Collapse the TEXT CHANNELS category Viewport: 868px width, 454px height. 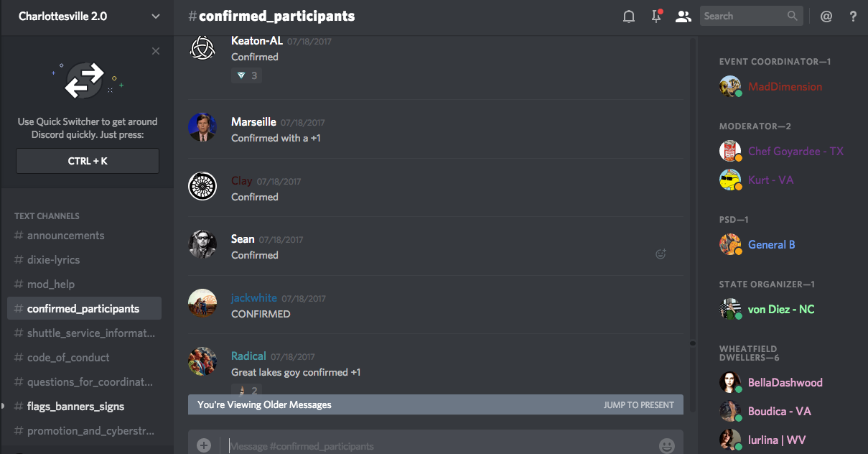click(47, 216)
